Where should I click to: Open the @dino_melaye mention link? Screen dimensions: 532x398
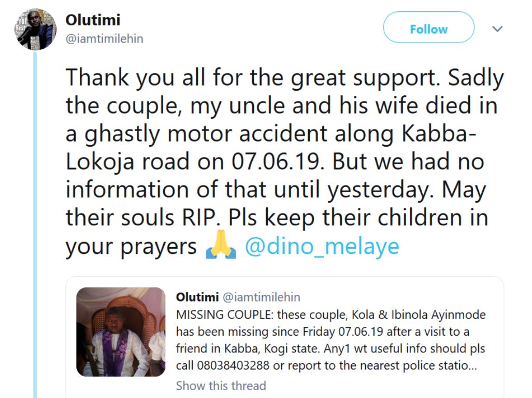[x=322, y=246]
